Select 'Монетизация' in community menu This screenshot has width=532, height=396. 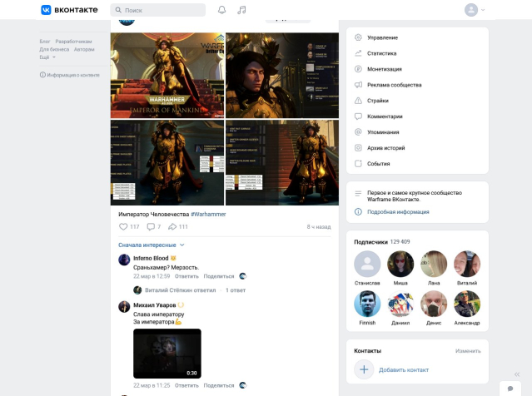coord(385,69)
